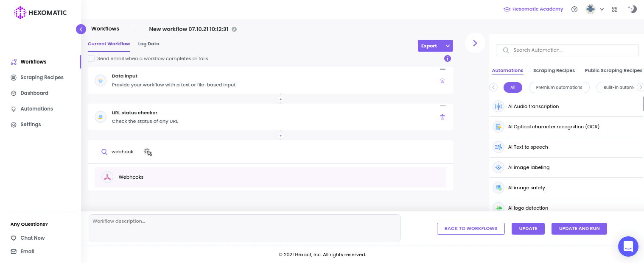
Task: Click trash icon for URL status checker
Action: tap(442, 117)
